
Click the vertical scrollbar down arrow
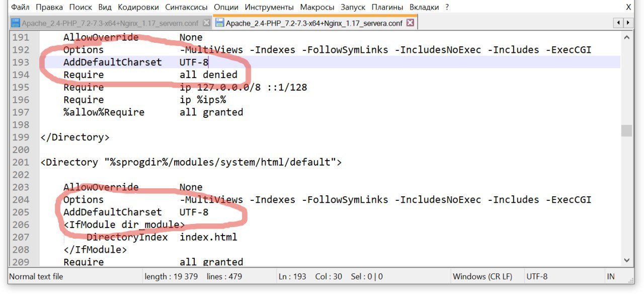pos(626,260)
